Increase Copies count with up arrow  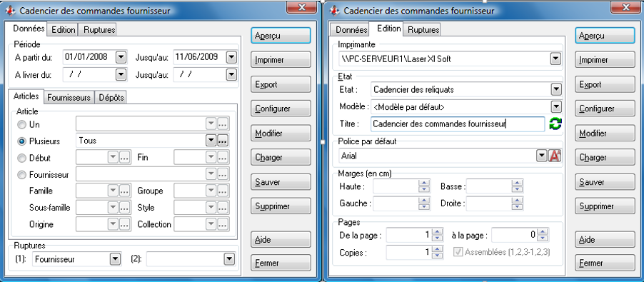tap(438, 249)
